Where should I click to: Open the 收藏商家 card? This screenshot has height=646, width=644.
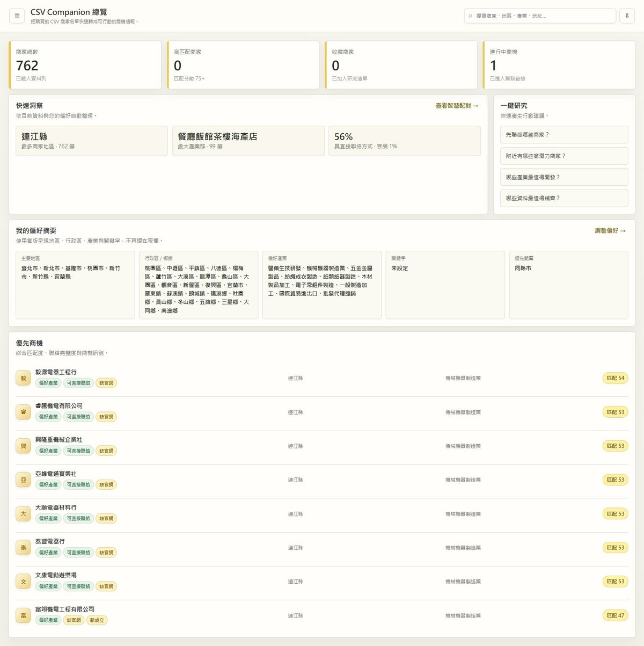[x=401, y=65]
